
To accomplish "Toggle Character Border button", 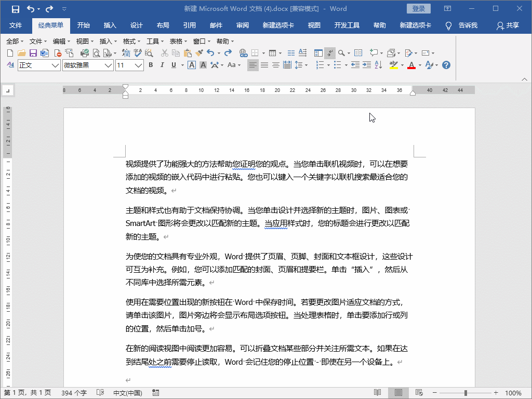I will point(192,65).
